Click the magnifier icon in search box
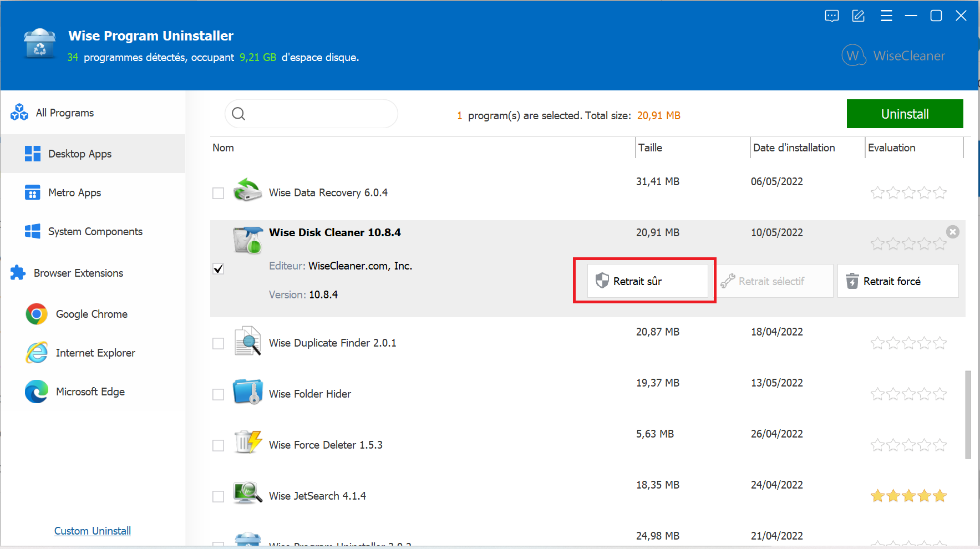The image size is (980, 549). pos(238,114)
